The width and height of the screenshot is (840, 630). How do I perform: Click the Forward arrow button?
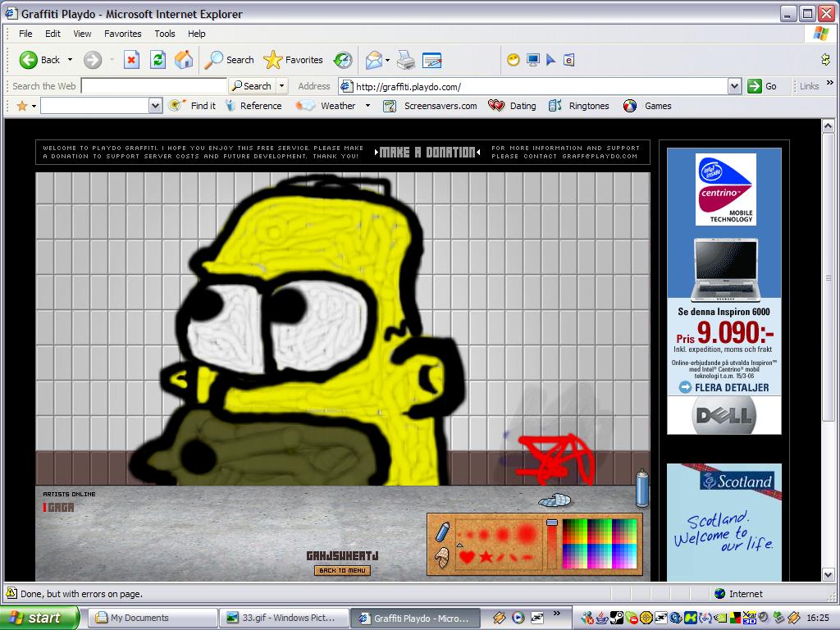[x=92, y=59]
